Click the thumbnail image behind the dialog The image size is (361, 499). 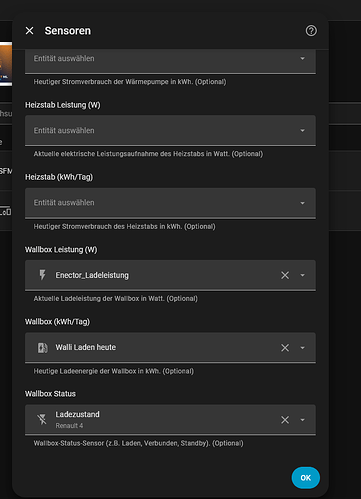pos(6,64)
